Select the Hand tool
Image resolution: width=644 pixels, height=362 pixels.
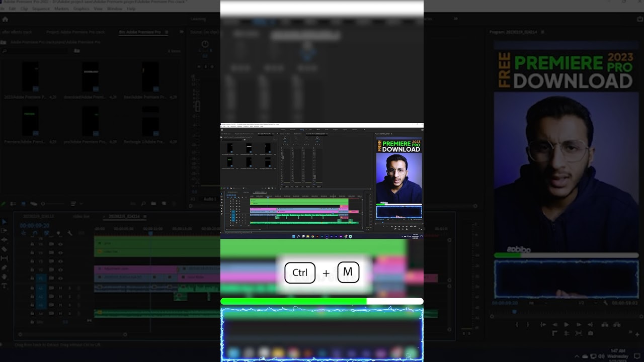point(5,277)
